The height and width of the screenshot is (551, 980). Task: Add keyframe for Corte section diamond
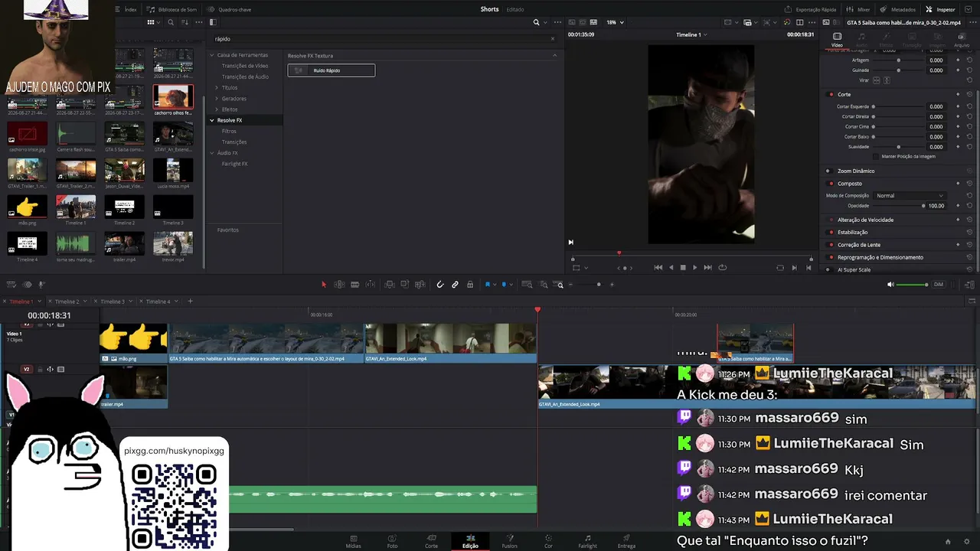pyautogui.click(x=958, y=94)
